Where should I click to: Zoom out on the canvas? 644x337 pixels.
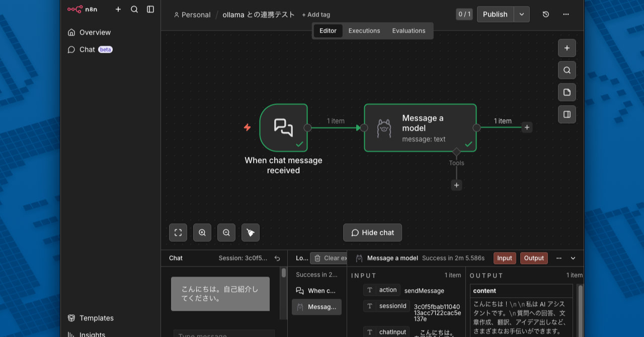(226, 232)
